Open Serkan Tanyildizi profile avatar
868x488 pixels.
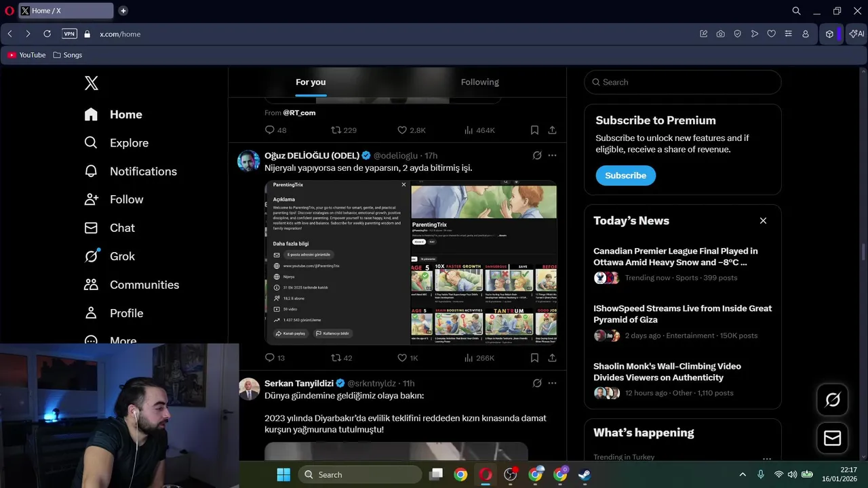249,389
